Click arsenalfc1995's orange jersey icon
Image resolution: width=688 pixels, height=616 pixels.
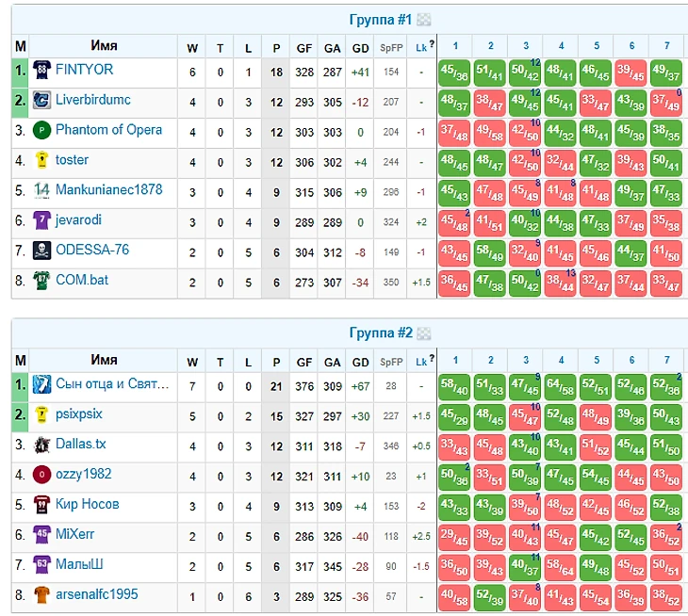click(x=42, y=595)
